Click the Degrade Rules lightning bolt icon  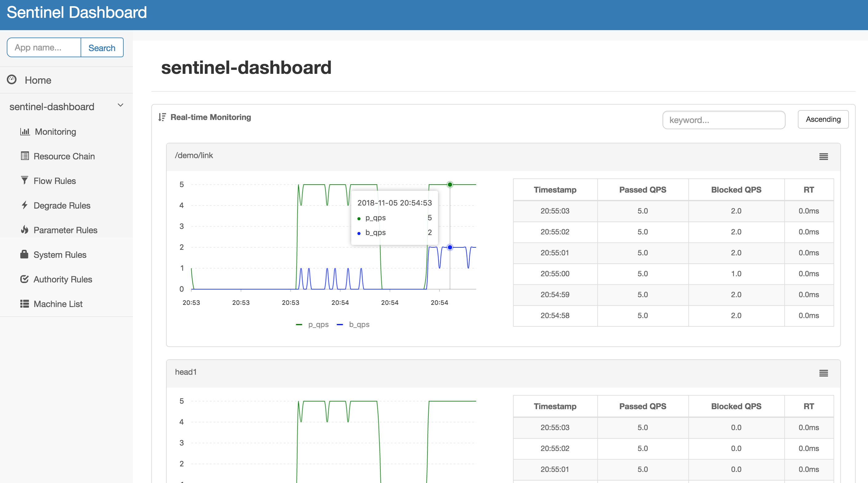[x=25, y=205]
